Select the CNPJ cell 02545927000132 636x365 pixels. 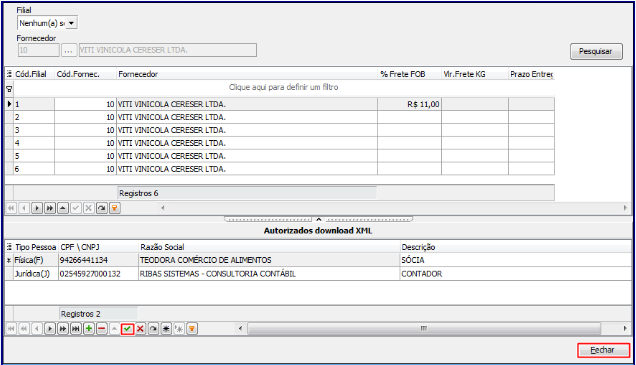pyautogui.click(x=99, y=274)
